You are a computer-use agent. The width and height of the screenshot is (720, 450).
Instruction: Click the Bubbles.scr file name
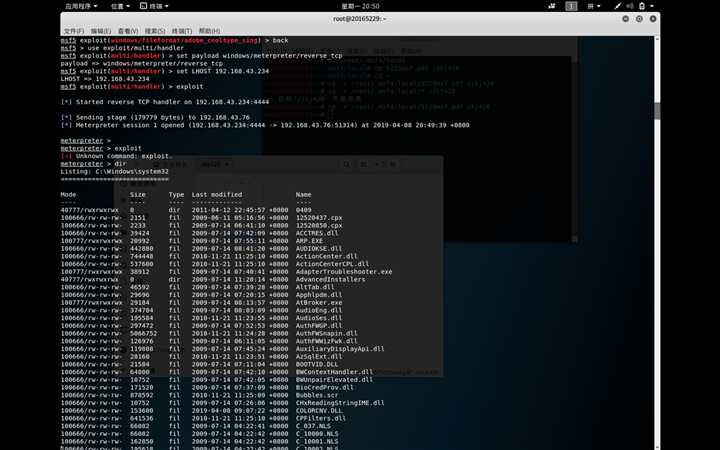click(x=317, y=395)
